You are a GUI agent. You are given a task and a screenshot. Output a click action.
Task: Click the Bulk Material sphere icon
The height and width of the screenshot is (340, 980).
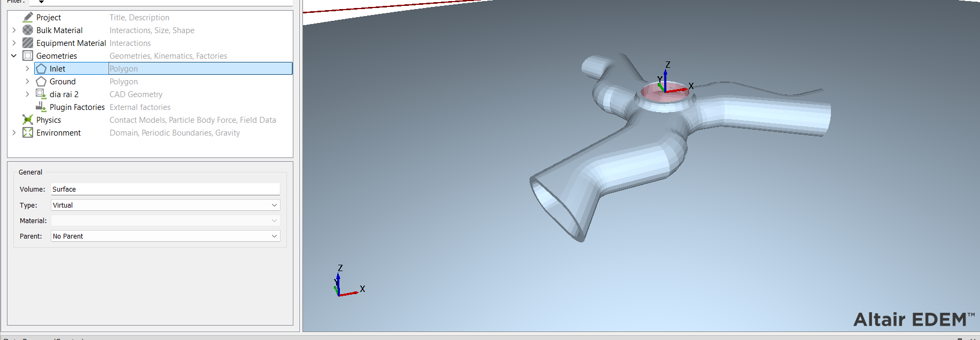coord(28,30)
